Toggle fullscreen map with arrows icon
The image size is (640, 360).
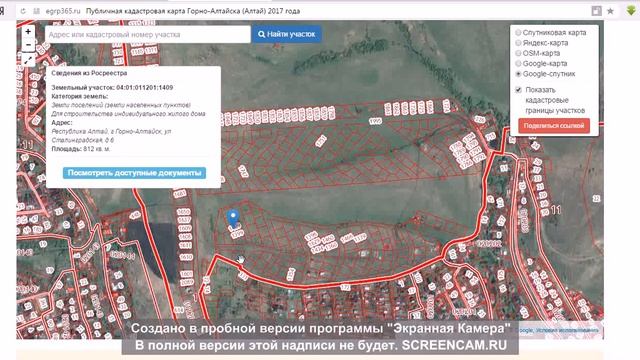click(28, 61)
